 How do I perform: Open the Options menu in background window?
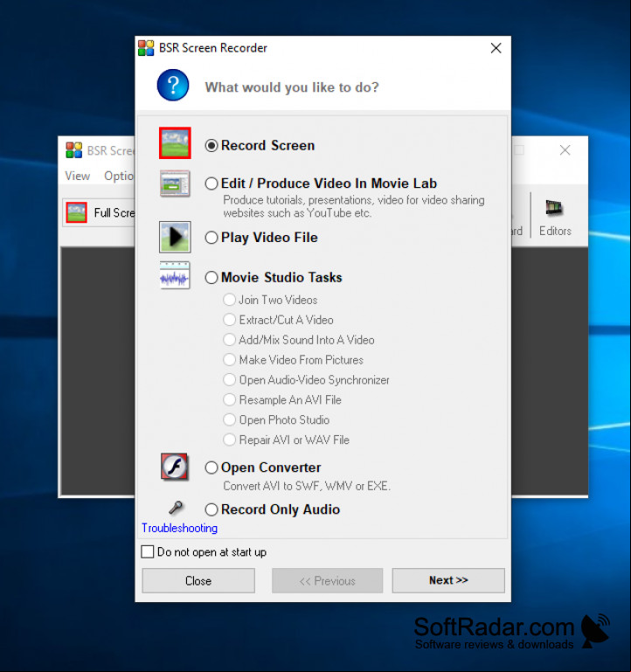119,176
